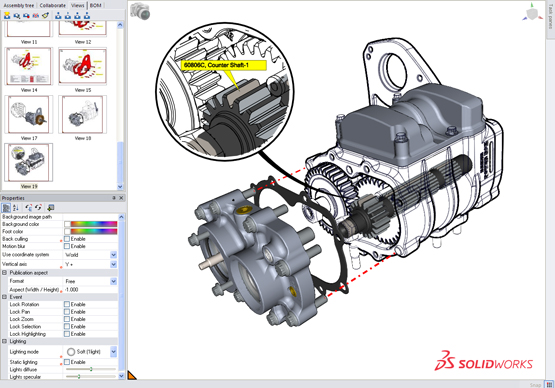Click the camera with red X icon

(x=36, y=16)
